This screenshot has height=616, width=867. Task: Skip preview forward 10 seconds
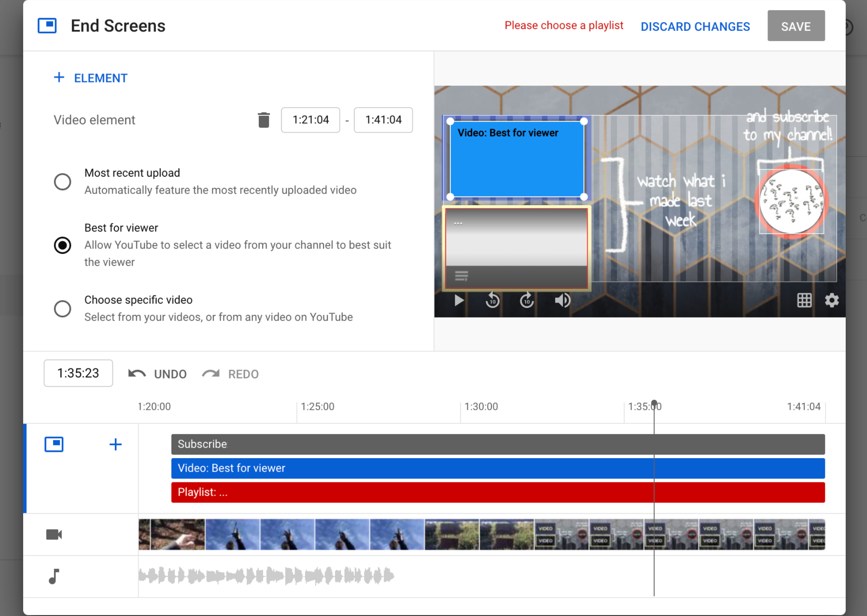click(x=527, y=300)
